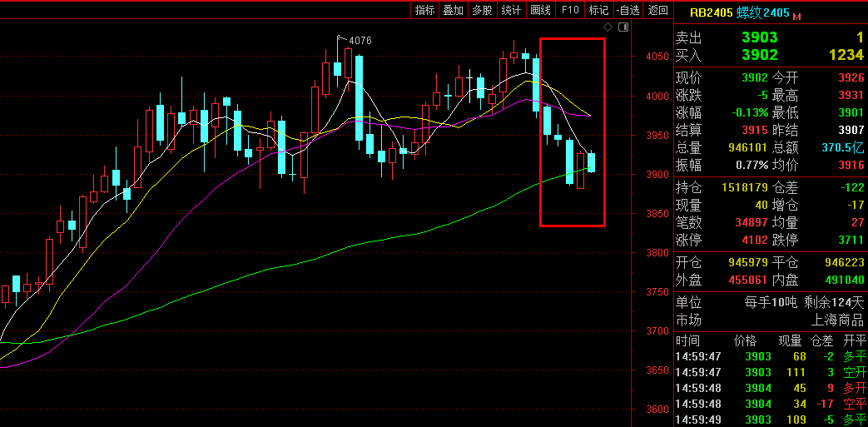Screen dimensions: 868x427
Task: Open the 指标 indicators menu
Action: (x=424, y=10)
